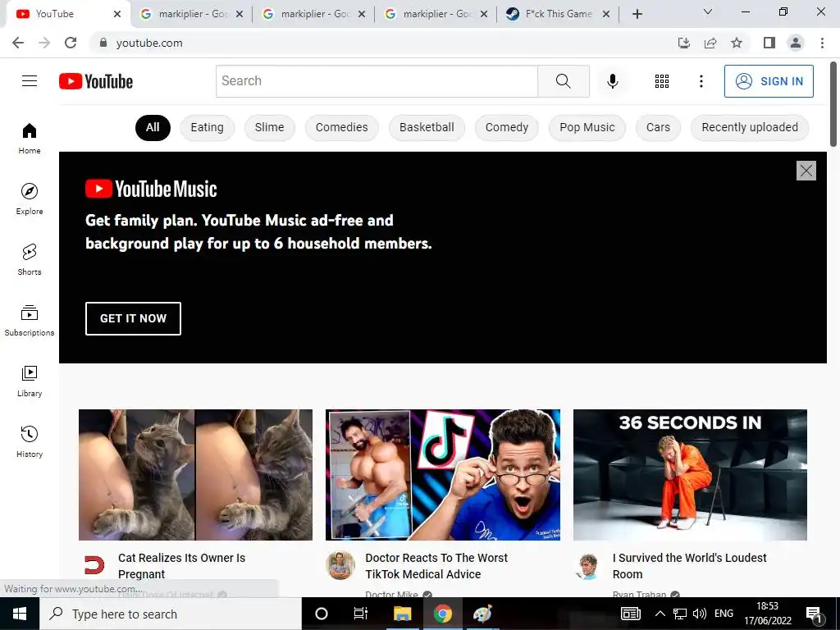Open Paint app from taskbar
Viewport: 840px width, 630px height.
click(x=482, y=614)
